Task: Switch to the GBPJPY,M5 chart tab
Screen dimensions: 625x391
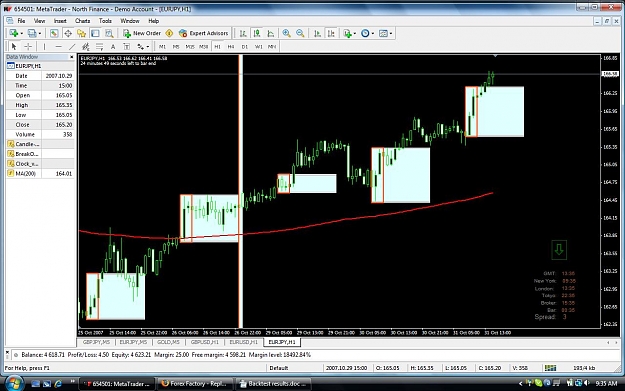Action: (x=96, y=342)
